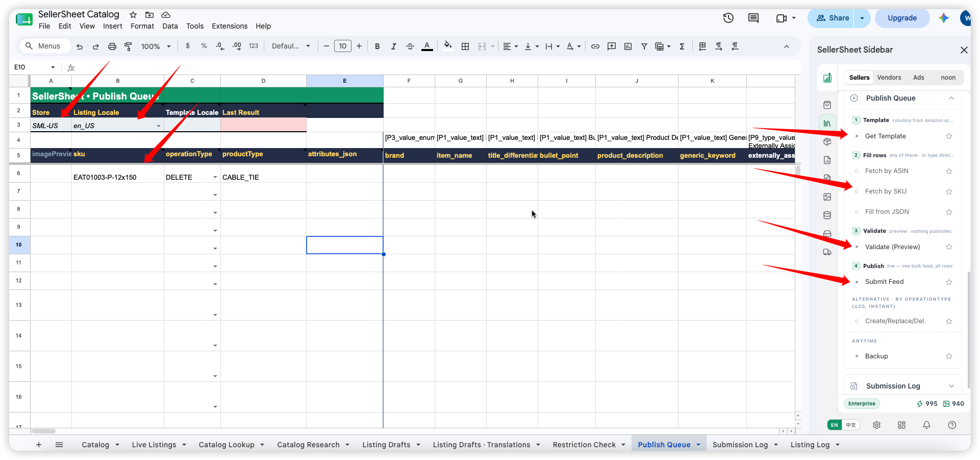
Task: Select the Vendors sidebar tab
Action: [x=889, y=78]
